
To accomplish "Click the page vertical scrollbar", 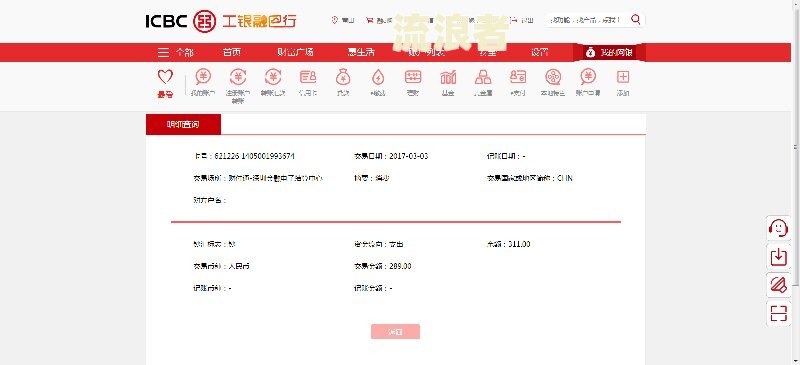I will [x=796, y=148].
